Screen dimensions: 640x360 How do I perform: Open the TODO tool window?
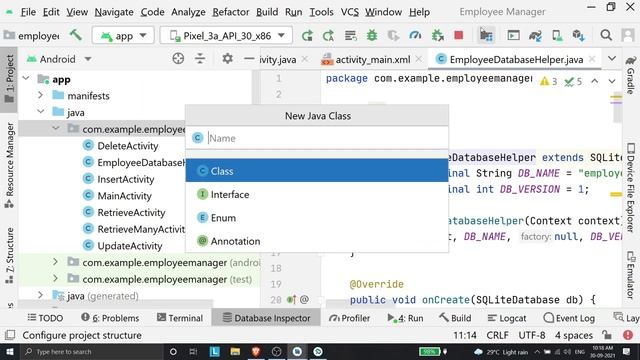(45, 318)
